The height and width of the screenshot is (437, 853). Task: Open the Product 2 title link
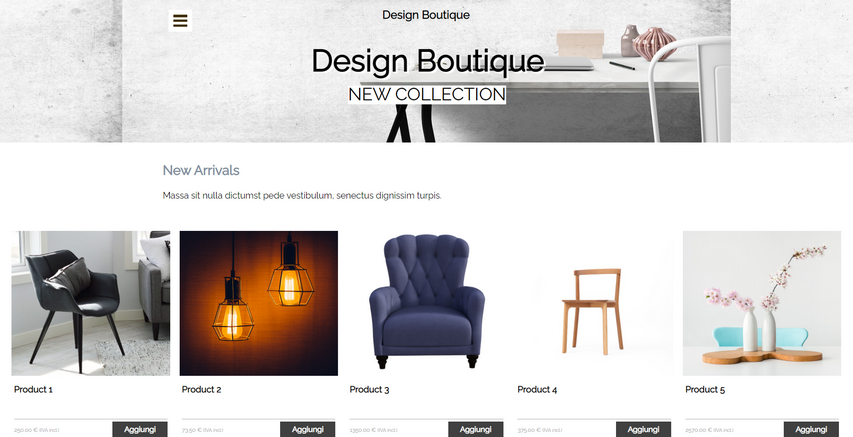(201, 390)
